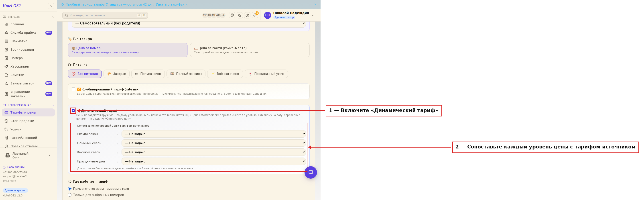Screen dimensions: 644x200
Task: Open the chat support floating button
Action: point(311,172)
